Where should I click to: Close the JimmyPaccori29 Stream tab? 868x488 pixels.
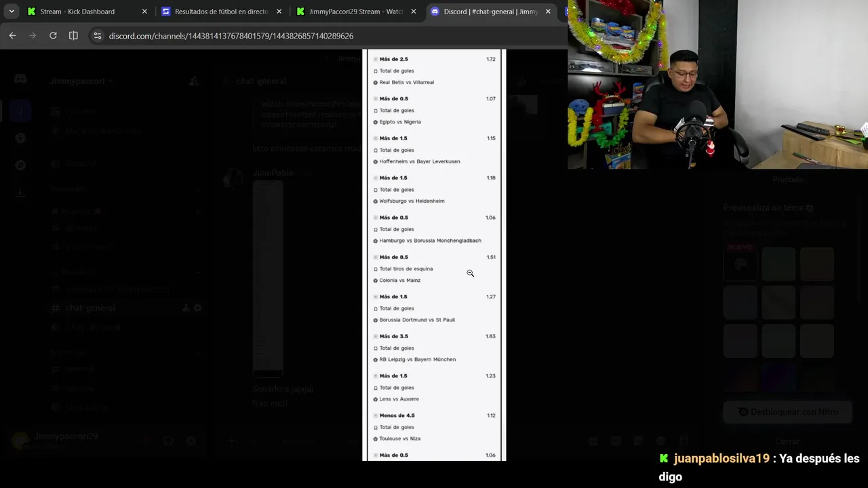coord(414,12)
